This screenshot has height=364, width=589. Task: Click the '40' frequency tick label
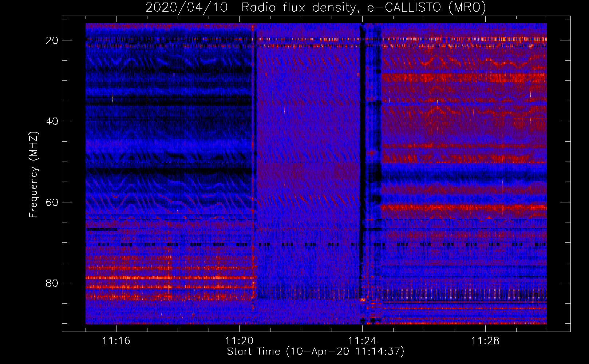click(x=52, y=121)
